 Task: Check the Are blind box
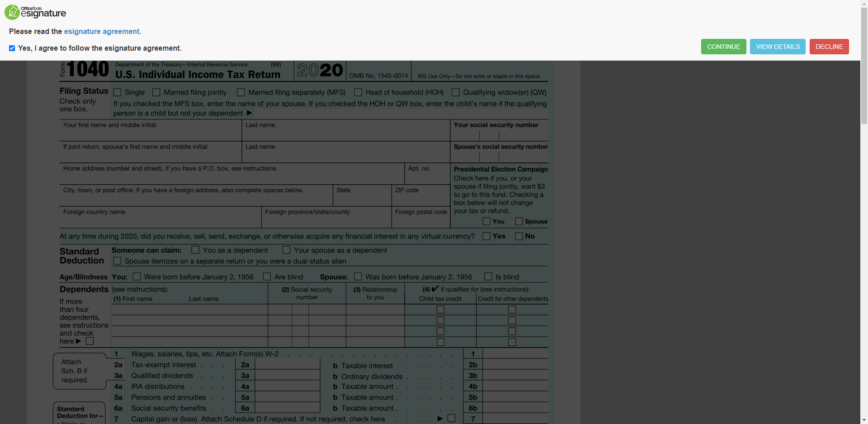pyautogui.click(x=267, y=276)
